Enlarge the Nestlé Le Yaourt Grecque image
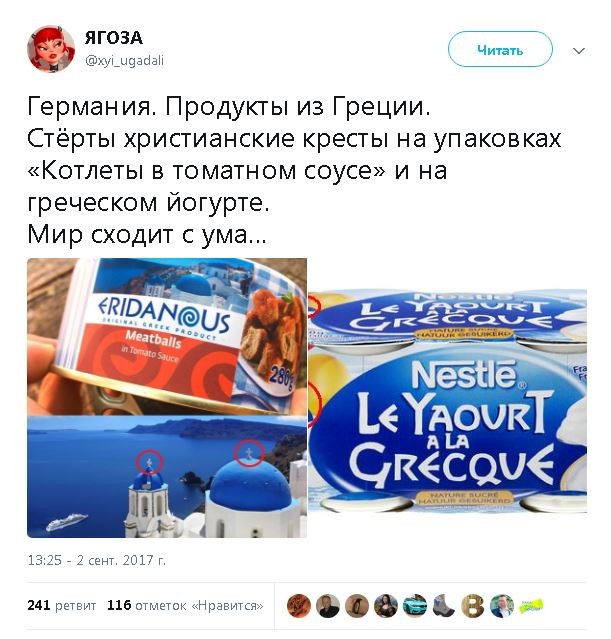The height and width of the screenshot is (639, 611). pyautogui.click(x=448, y=401)
